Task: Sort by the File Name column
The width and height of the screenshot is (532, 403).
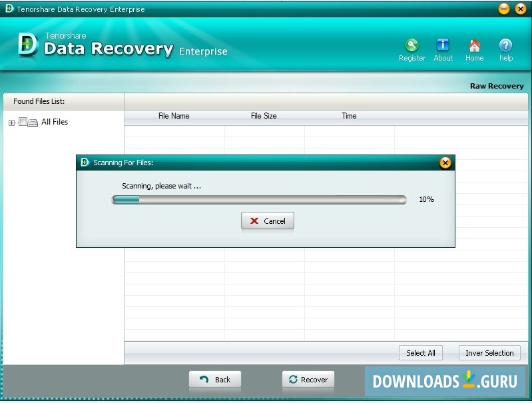Action: 174,116
